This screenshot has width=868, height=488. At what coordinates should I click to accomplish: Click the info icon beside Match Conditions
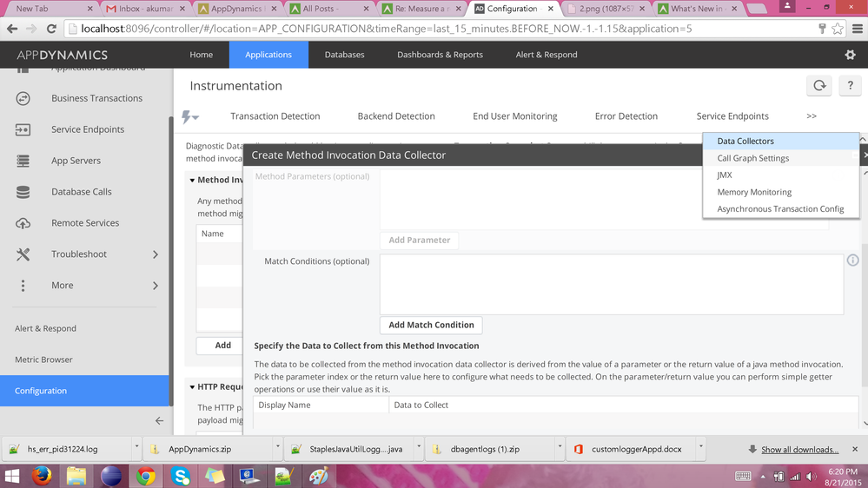point(852,260)
